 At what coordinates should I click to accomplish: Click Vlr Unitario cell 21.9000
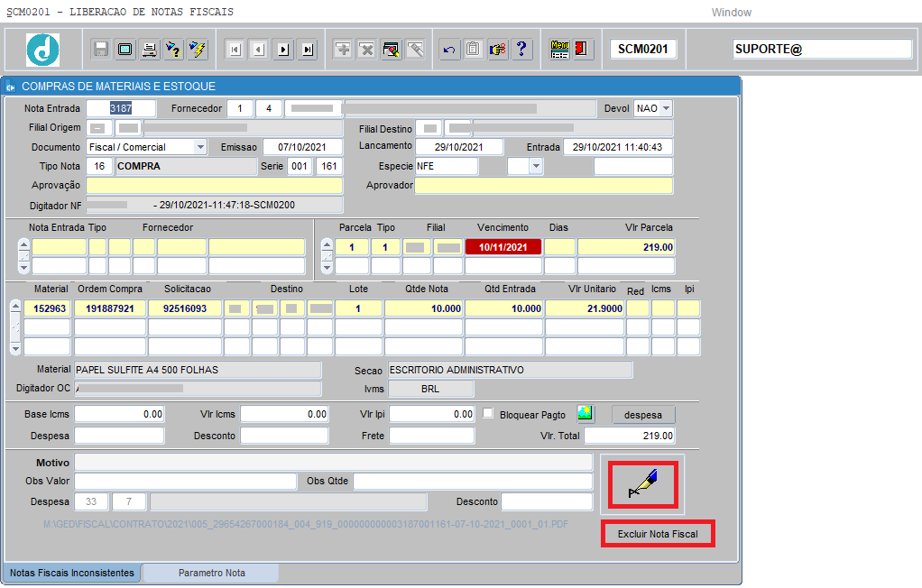pos(585,308)
